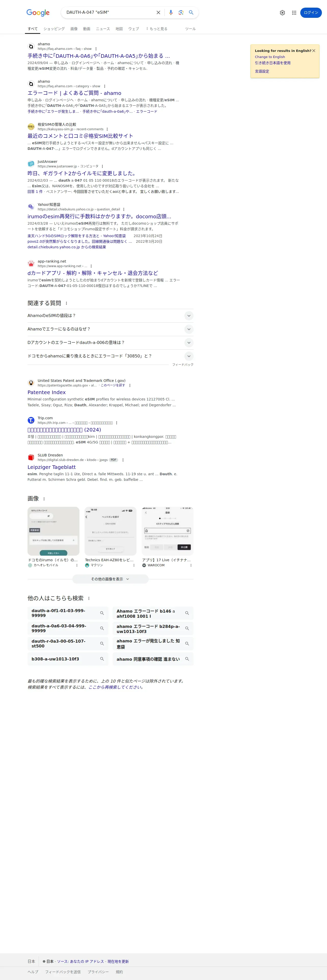Click Change to English link
This screenshot has width=327, height=980.
point(270,57)
